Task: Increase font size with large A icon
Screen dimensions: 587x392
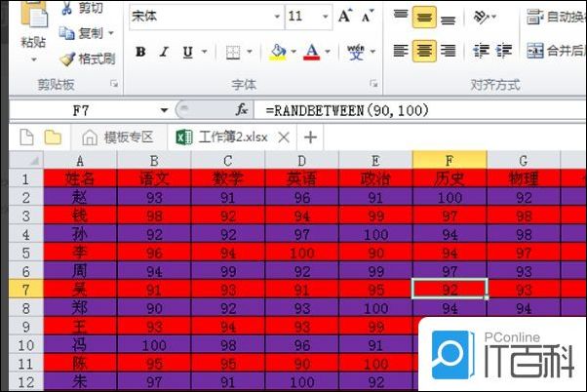Action: pos(345,17)
